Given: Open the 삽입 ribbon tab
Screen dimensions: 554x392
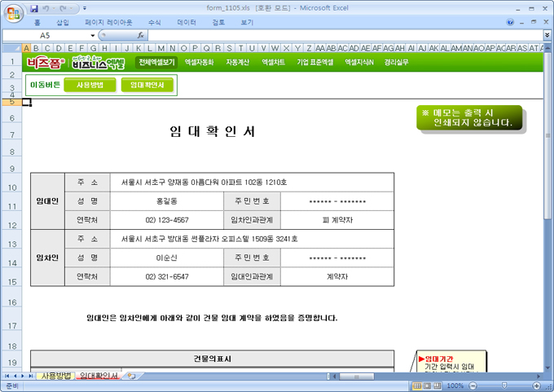Looking at the screenshot, I should click(x=63, y=23).
